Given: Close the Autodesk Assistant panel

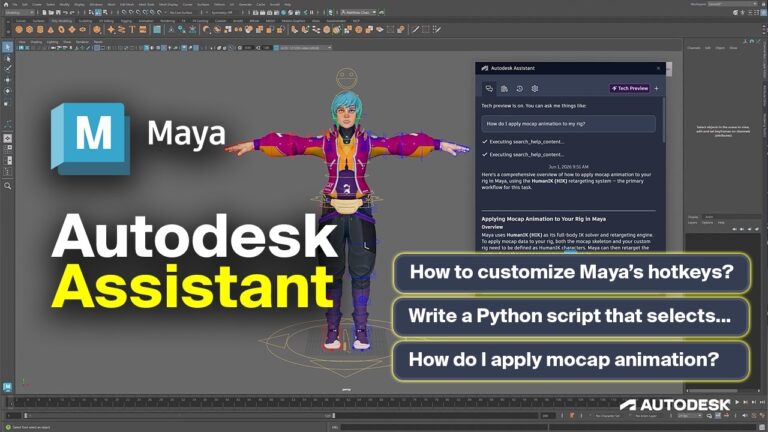Looking at the screenshot, I should point(658,68).
